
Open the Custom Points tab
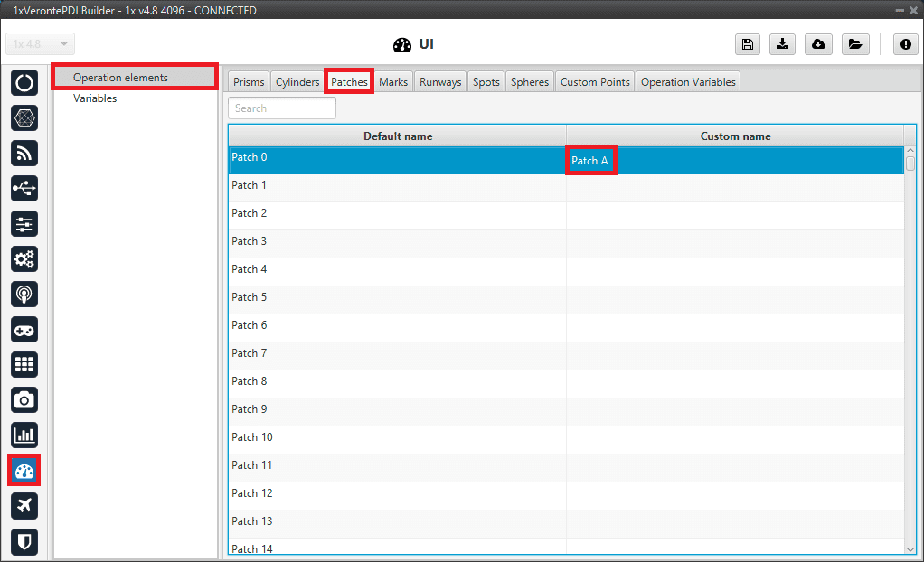595,81
